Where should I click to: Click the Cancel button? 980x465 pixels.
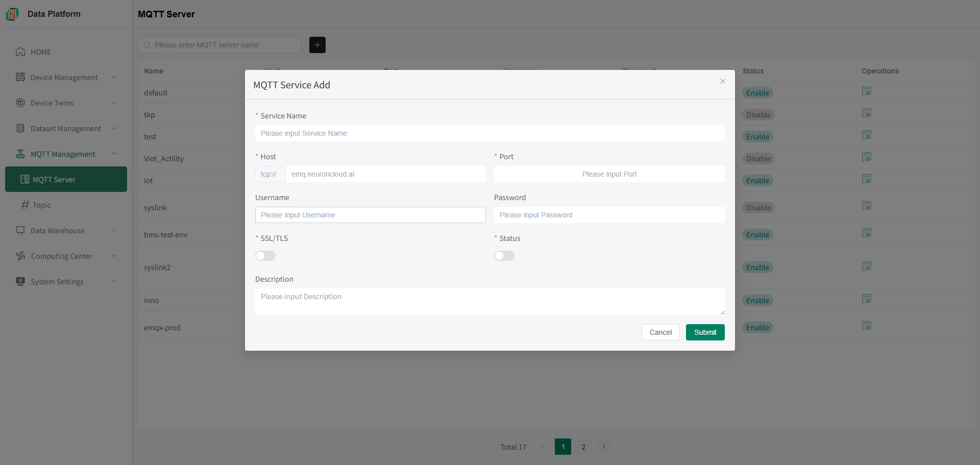[x=660, y=332]
